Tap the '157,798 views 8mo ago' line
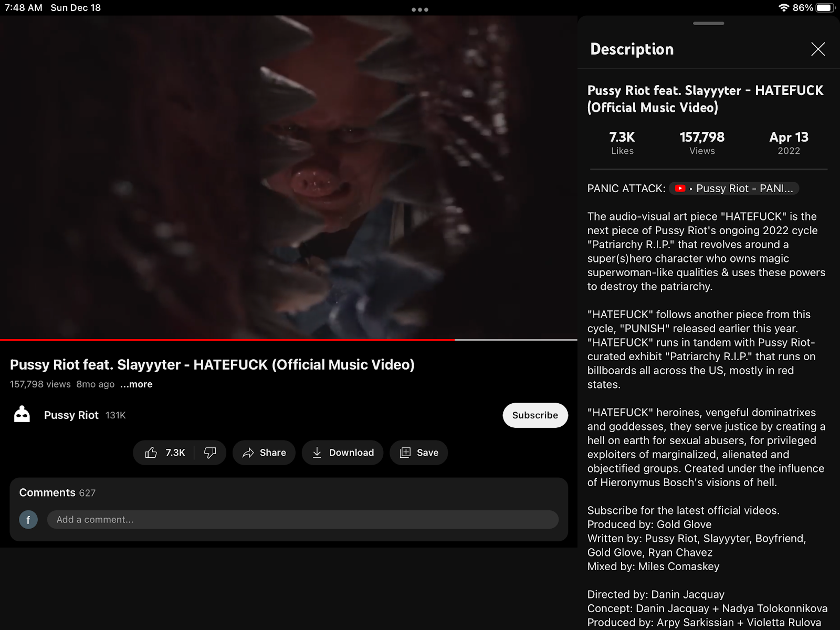Screen dimensions: 840x630 (x=62, y=384)
